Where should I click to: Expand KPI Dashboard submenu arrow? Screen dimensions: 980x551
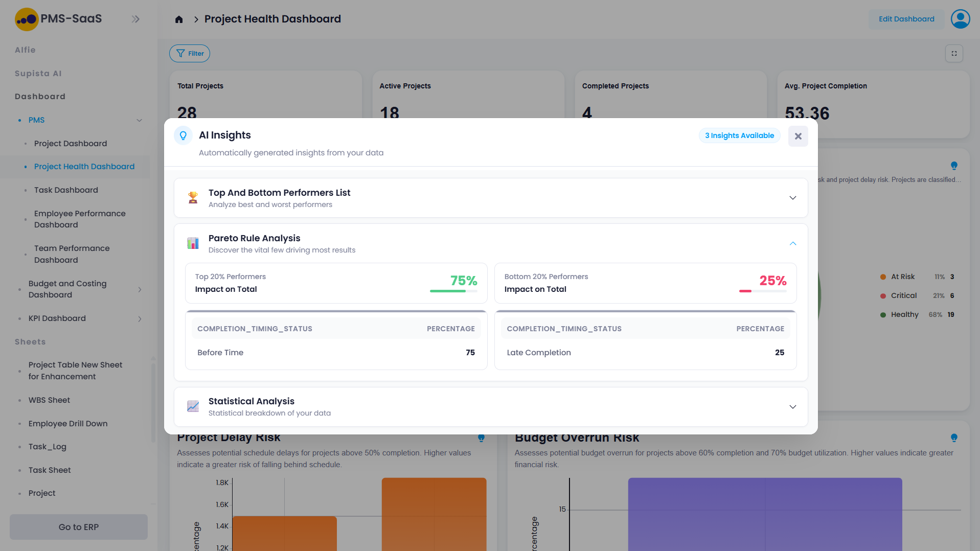(140, 318)
